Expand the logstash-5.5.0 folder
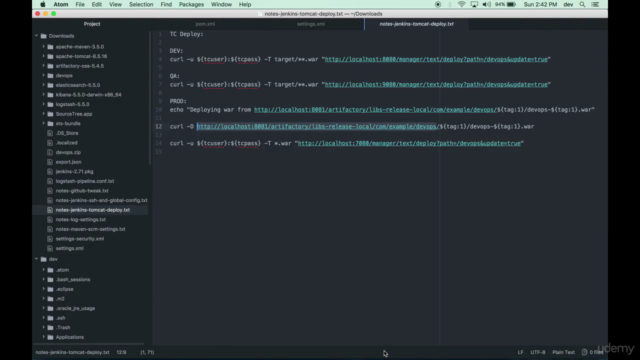Image resolution: width=640 pixels, height=360 pixels. 44,104
